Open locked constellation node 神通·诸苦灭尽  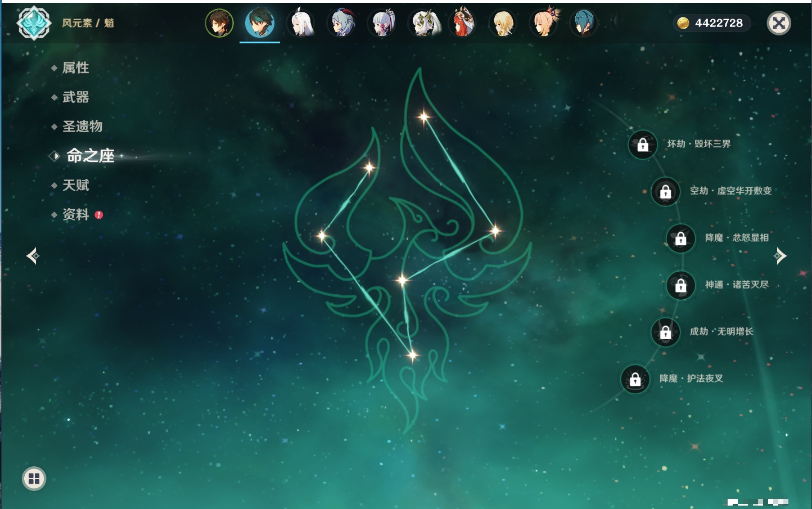point(680,285)
